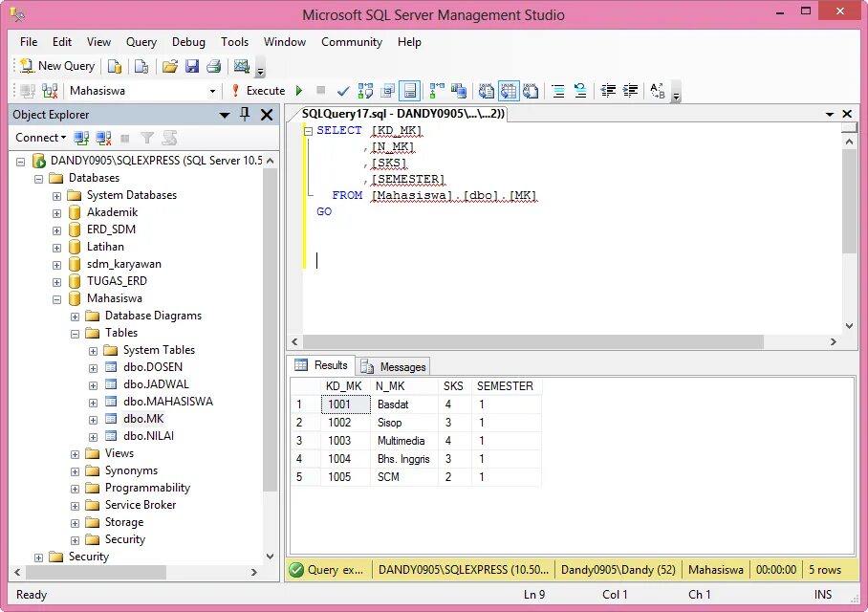Click the Multimedia cell in results
Image resolution: width=868 pixels, height=612 pixels.
click(x=403, y=441)
